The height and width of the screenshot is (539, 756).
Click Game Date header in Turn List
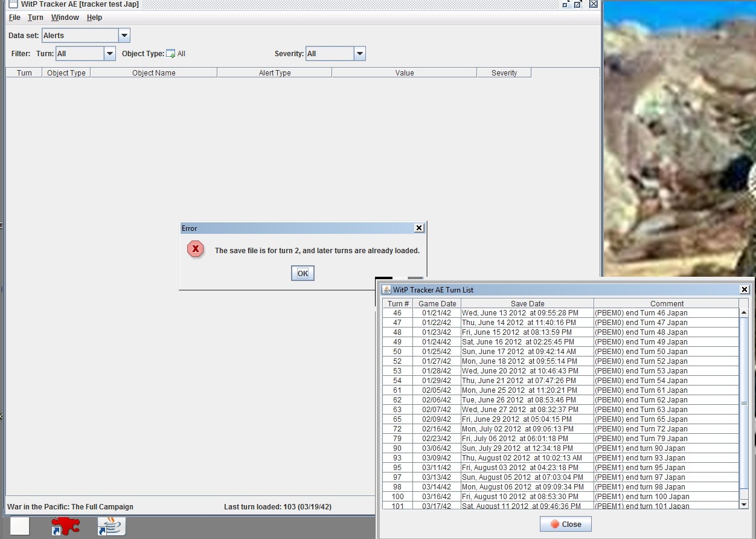coord(437,303)
